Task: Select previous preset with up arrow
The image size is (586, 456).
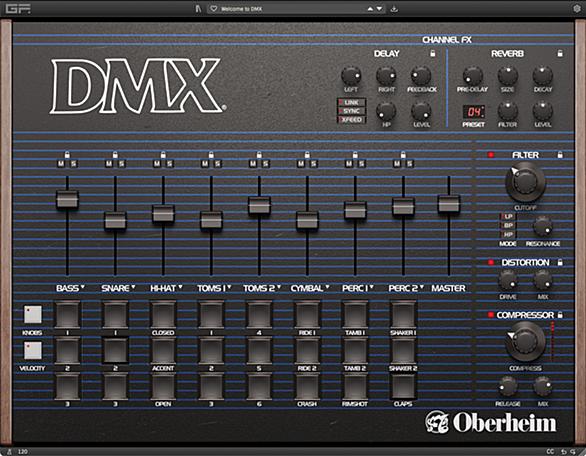Action: coord(370,9)
